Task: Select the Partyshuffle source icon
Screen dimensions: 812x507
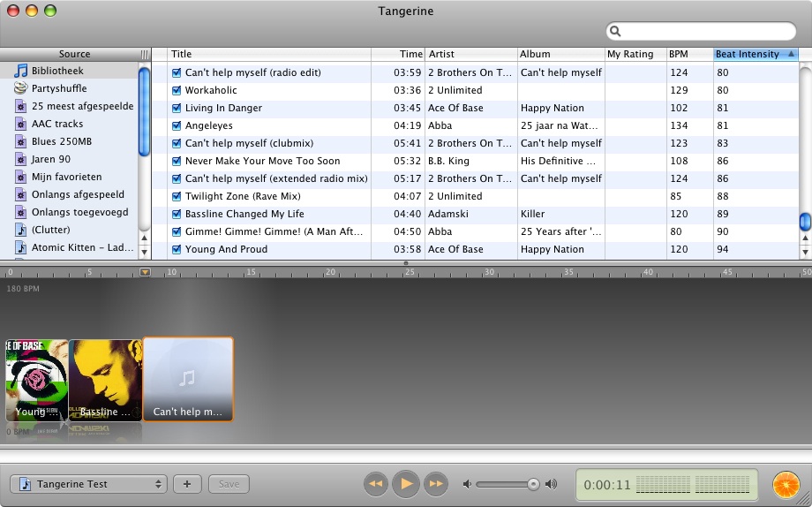Action: tap(20, 88)
